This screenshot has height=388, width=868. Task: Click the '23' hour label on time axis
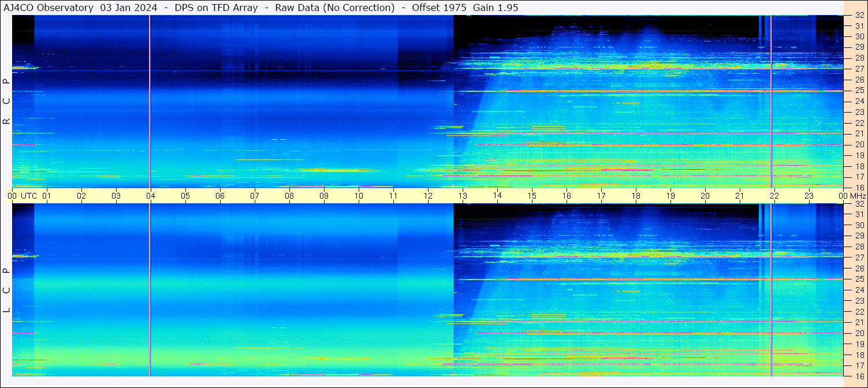809,196
